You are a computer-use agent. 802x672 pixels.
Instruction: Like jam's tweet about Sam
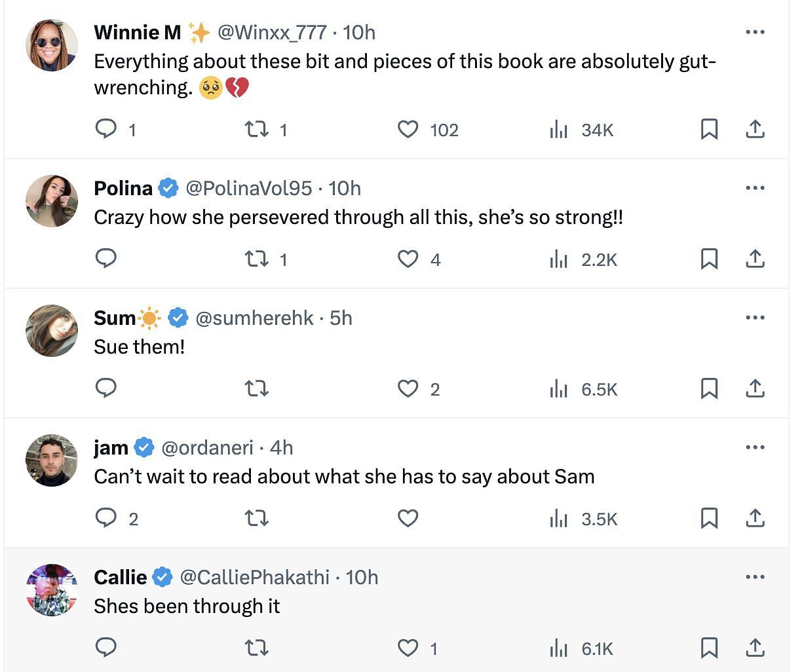pos(408,519)
